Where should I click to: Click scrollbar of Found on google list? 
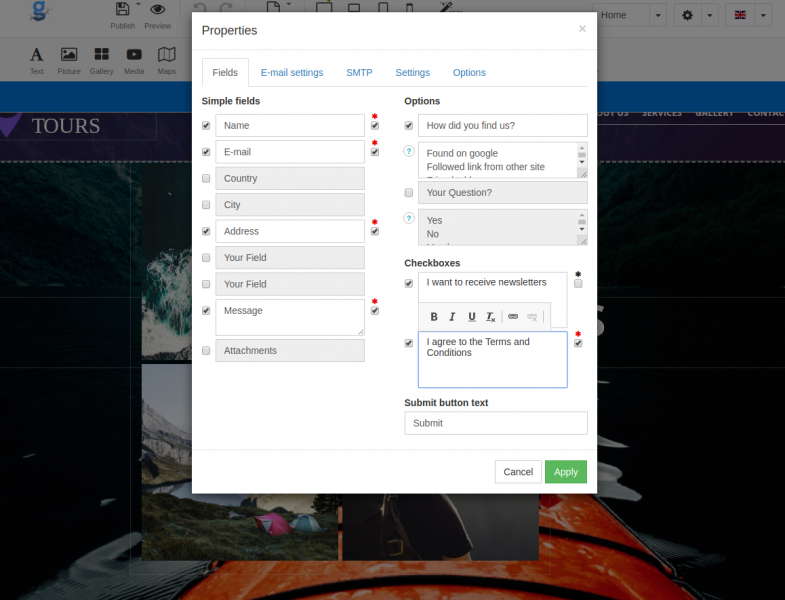(582, 156)
